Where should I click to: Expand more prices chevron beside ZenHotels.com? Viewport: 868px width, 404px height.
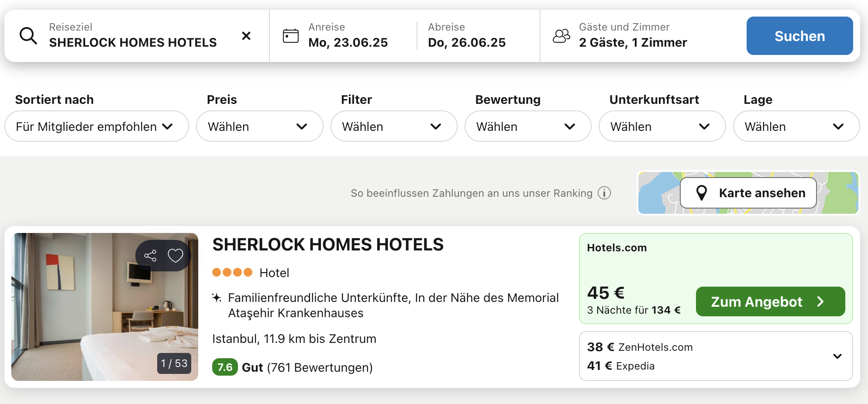pos(837,356)
